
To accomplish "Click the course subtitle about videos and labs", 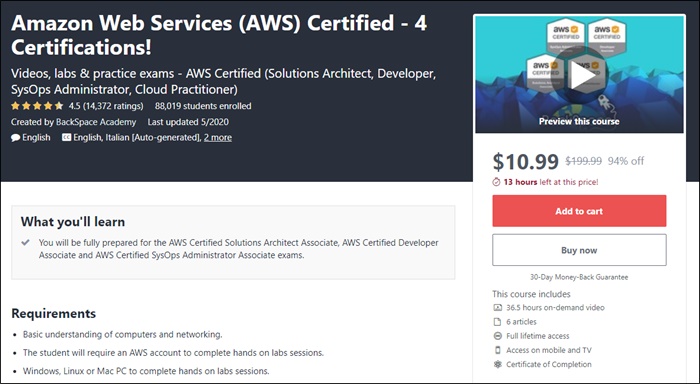I will tap(223, 81).
